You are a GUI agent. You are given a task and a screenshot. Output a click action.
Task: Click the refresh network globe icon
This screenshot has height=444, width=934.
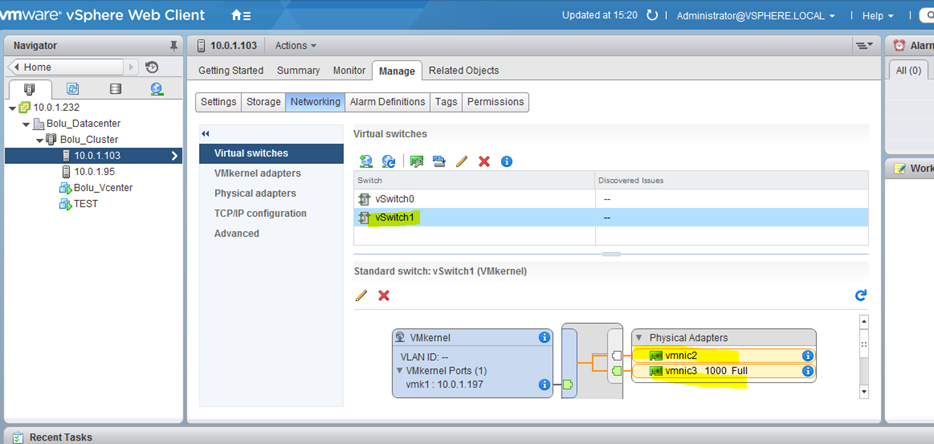pos(388,161)
